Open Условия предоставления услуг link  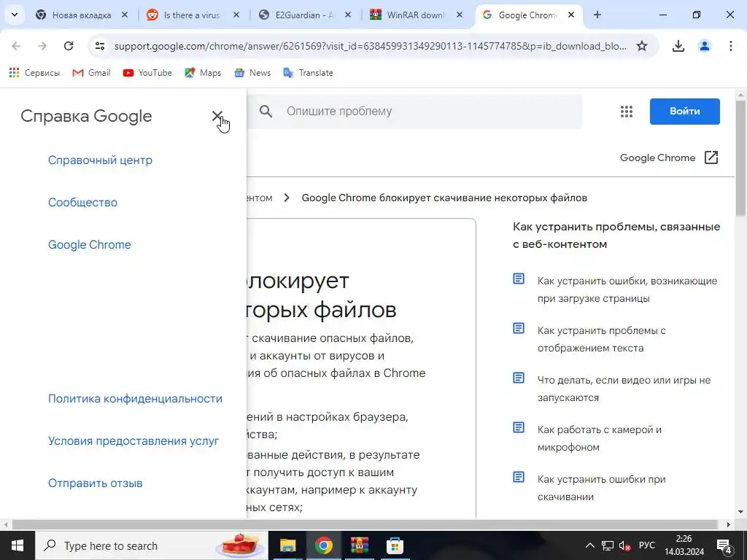(133, 441)
